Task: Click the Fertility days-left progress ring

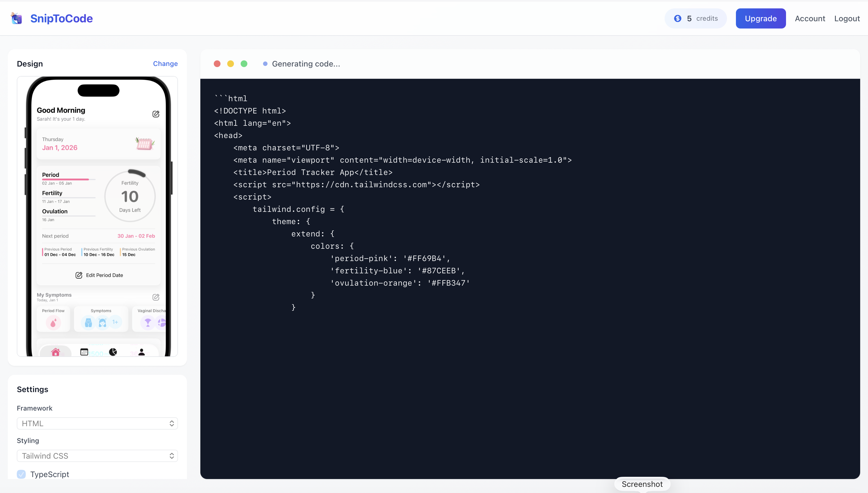Action: tap(130, 196)
